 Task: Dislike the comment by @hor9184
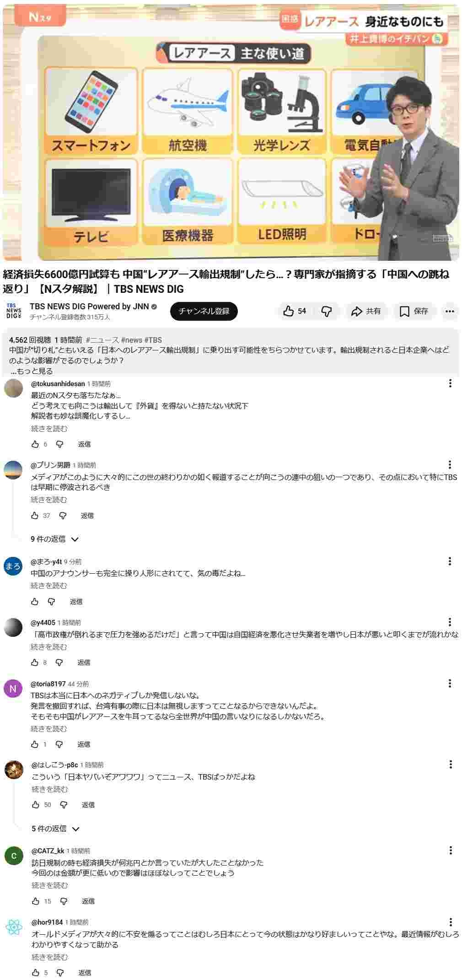click(x=60, y=973)
